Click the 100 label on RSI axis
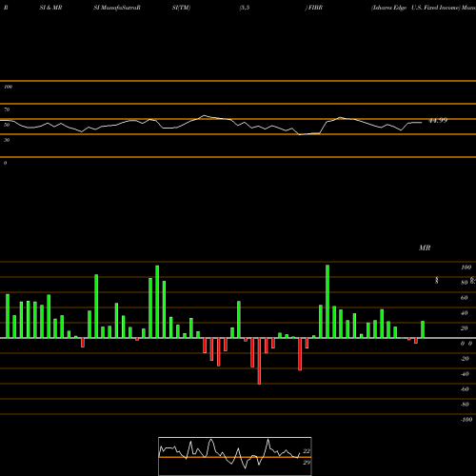Viewport: 476px width, 476px height. [8, 87]
